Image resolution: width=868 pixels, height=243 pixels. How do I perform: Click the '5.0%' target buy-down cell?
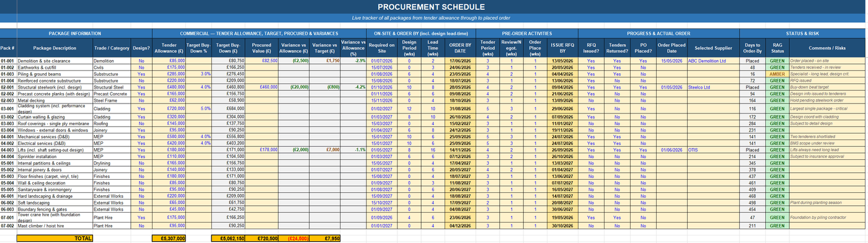(x=198, y=108)
